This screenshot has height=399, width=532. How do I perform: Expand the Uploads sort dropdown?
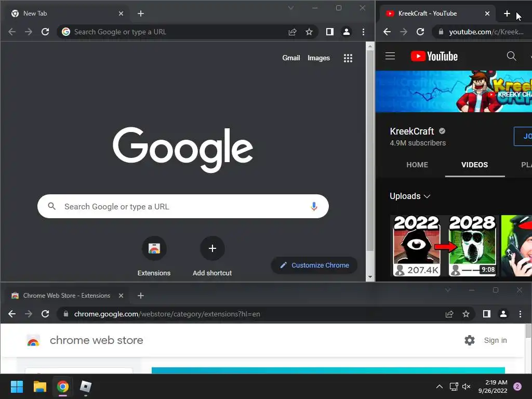(x=410, y=196)
